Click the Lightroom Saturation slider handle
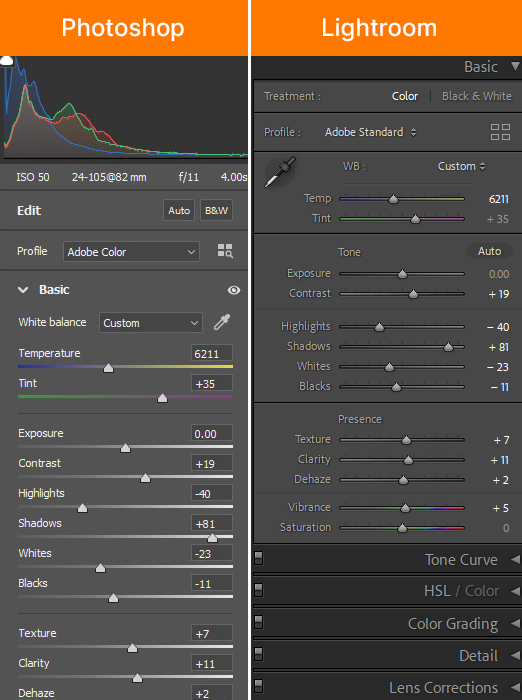Screen dimensions: 522x700 click(402, 528)
